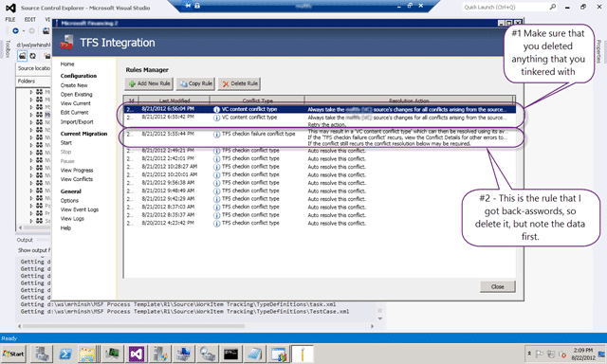This screenshot has height=364, width=607.
Task: Open the FILE menu in Visual Studio
Action: 10,19
